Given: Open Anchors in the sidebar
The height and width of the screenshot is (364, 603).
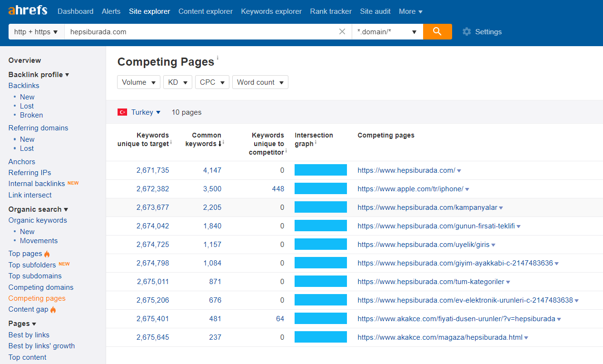Looking at the screenshot, I should (22, 162).
